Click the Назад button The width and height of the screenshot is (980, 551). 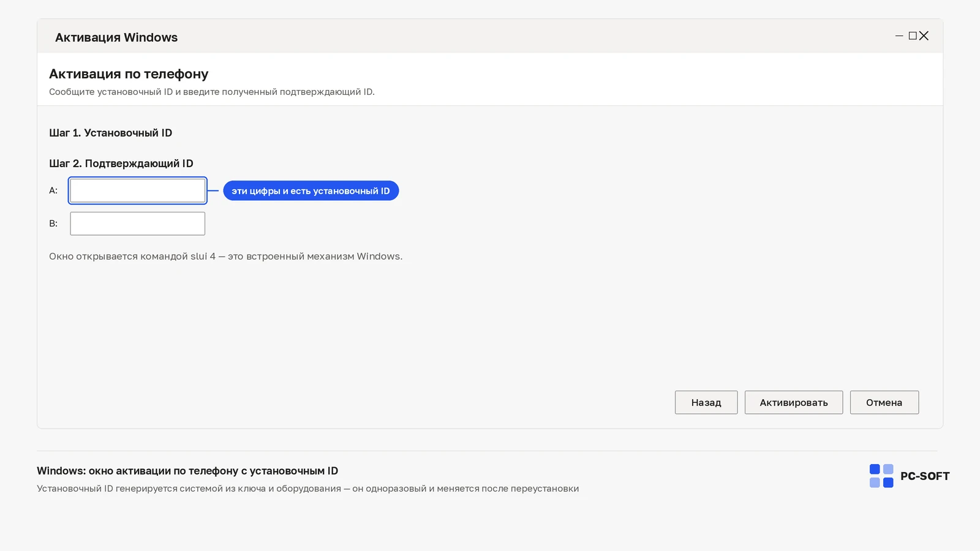tap(706, 402)
